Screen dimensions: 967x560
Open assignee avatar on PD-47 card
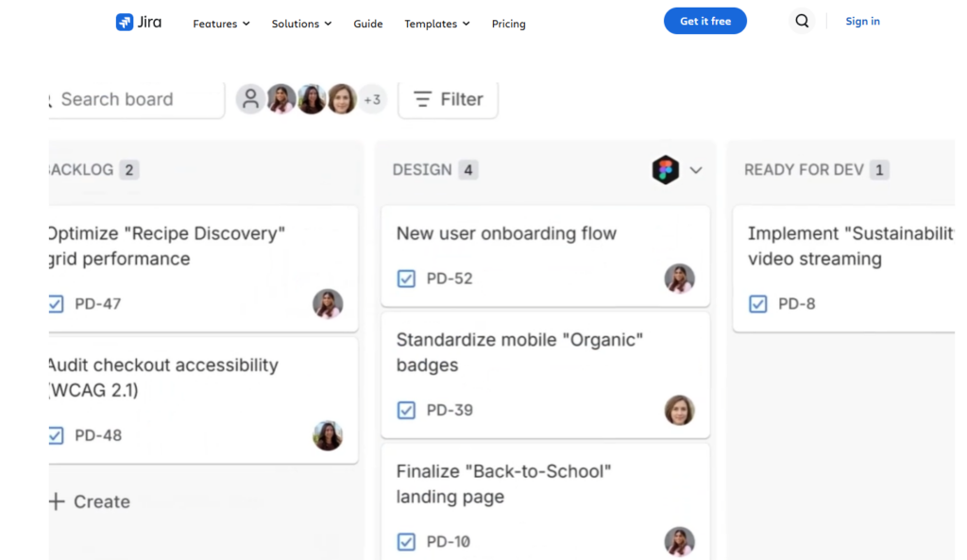328,304
